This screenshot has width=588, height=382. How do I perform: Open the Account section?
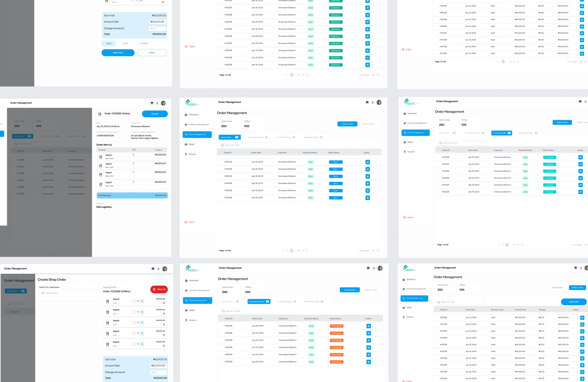point(192,154)
